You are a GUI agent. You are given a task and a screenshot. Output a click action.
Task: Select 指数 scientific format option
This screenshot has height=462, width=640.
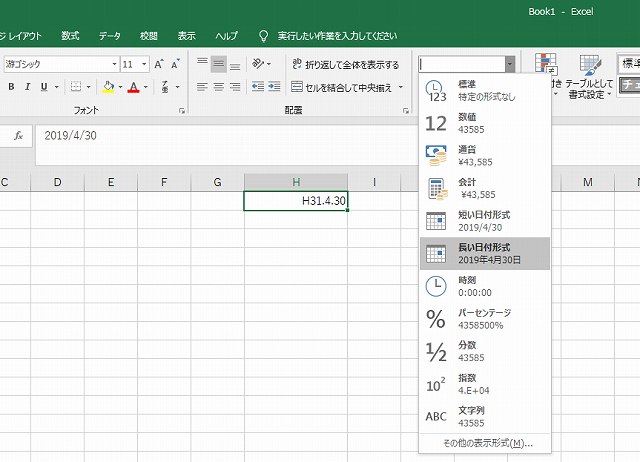(485, 384)
